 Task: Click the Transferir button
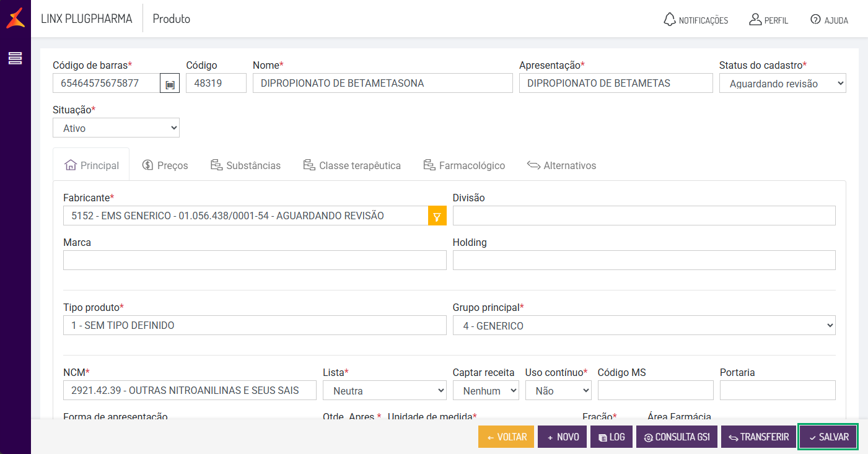pyautogui.click(x=758, y=437)
